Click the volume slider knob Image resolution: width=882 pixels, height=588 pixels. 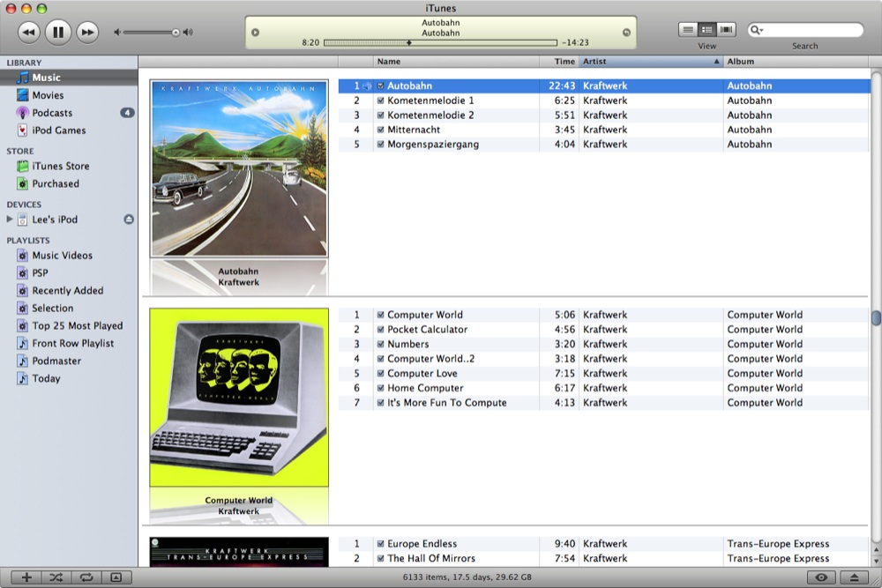click(x=176, y=33)
